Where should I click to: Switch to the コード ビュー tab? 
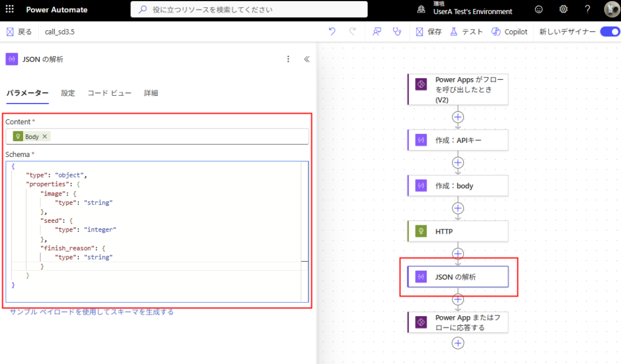point(109,93)
